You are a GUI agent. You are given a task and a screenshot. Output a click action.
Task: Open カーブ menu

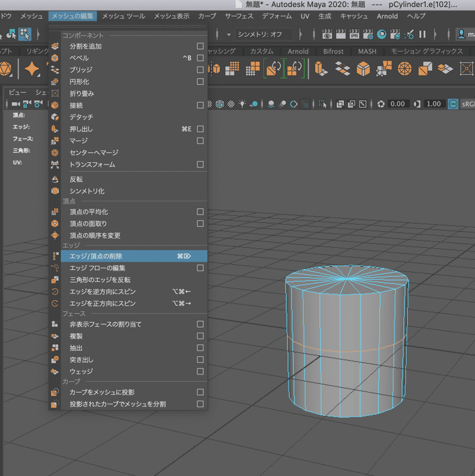[207, 16]
